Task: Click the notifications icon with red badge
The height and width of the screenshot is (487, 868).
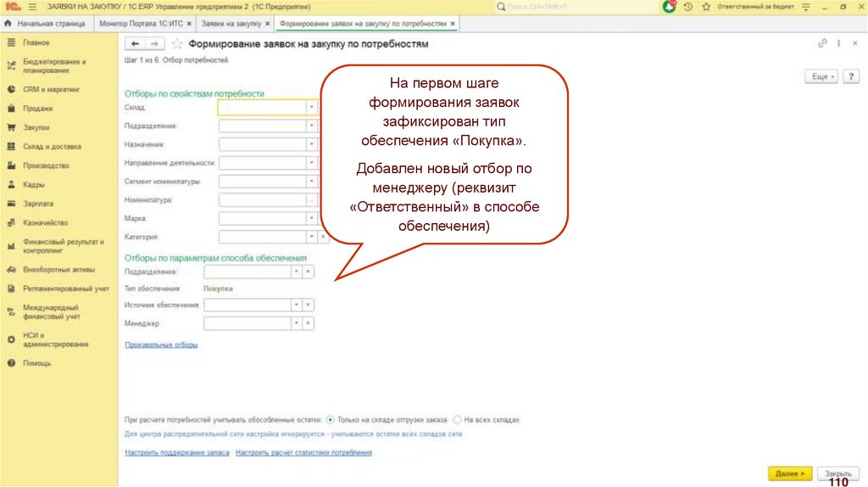Action: point(669,7)
